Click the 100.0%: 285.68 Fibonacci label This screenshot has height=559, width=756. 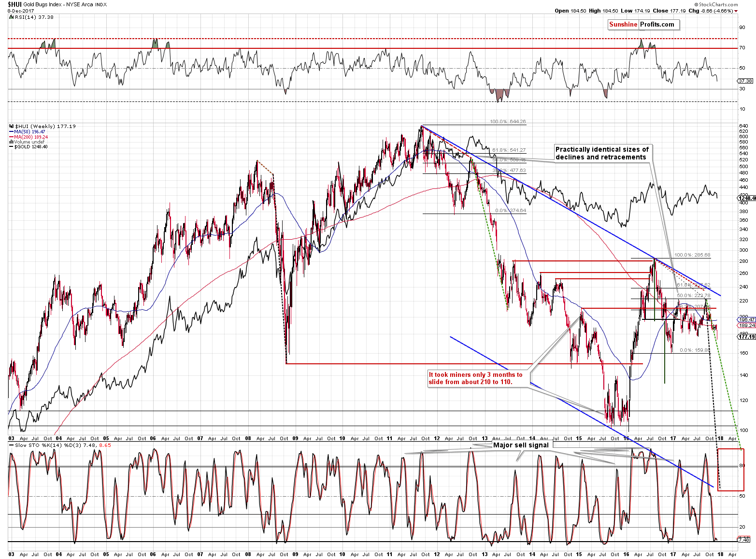tap(692, 255)
